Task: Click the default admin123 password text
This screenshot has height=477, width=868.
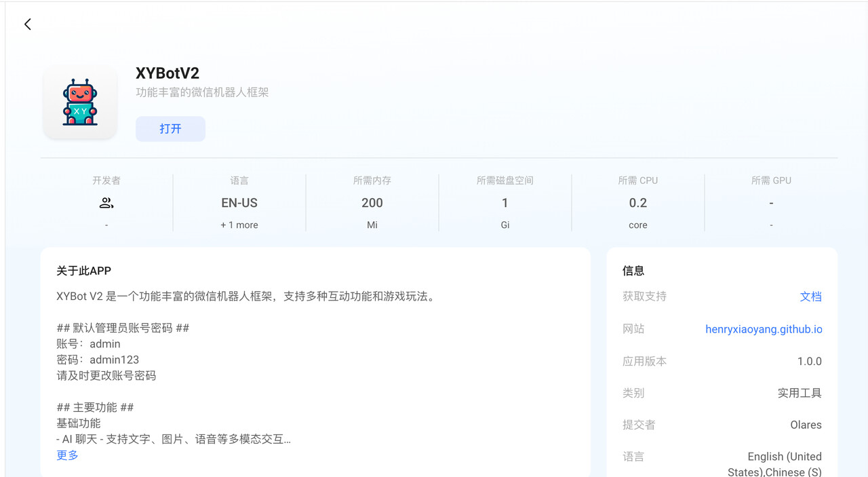Action: (x=114, y=360)
